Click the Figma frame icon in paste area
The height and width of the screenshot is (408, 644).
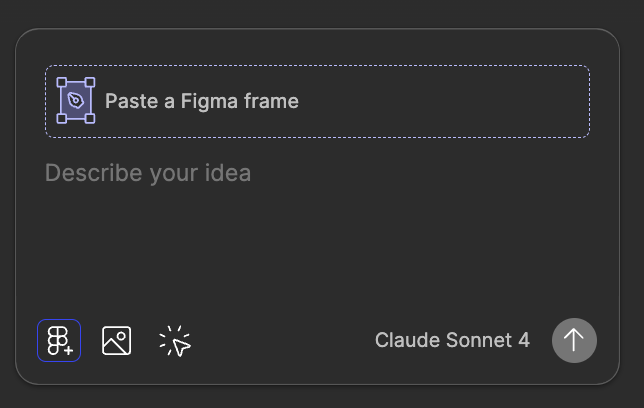tap(76, 100)
